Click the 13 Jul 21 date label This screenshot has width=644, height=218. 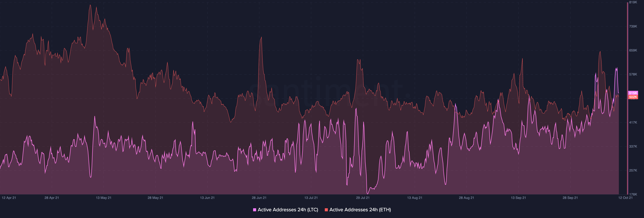pos(311,198)
